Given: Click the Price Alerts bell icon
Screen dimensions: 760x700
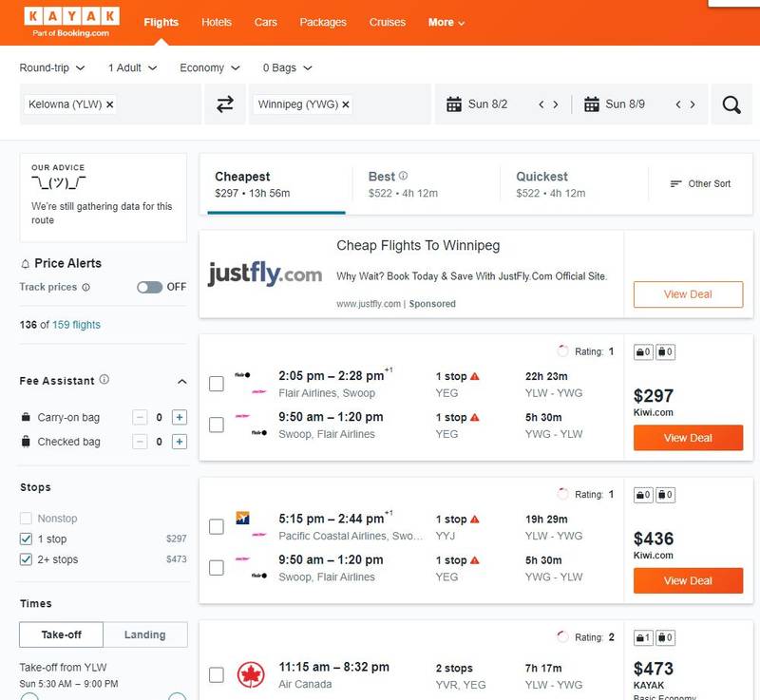Looking at the screenshot, I should coord(26,264).
